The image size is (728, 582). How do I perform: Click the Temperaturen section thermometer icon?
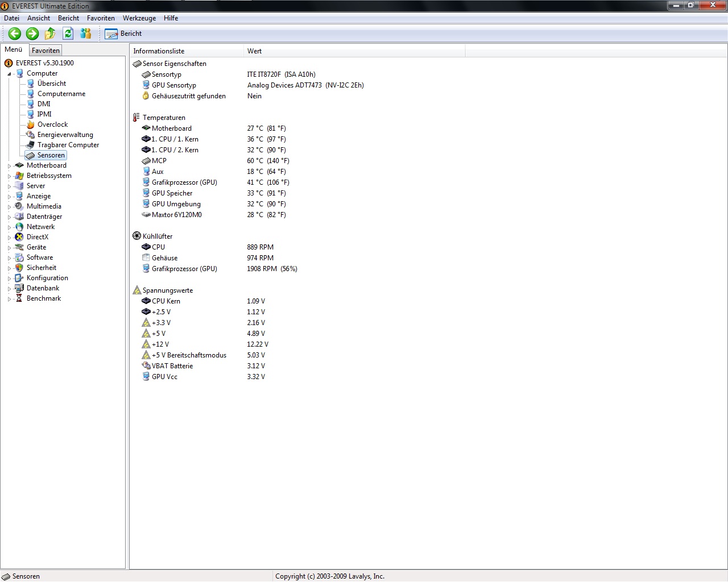pos(136,117)
